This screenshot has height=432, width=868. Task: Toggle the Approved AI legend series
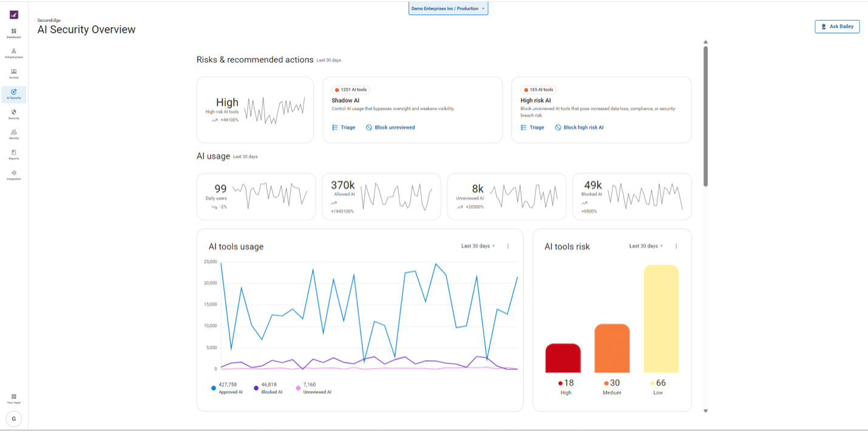pyautogui.click(x=227, y=388)
